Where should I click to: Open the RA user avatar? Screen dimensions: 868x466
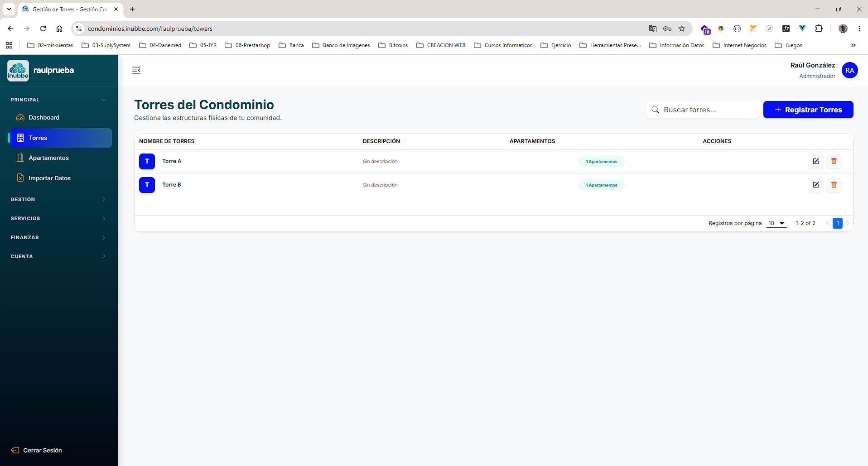click(849, 70)
